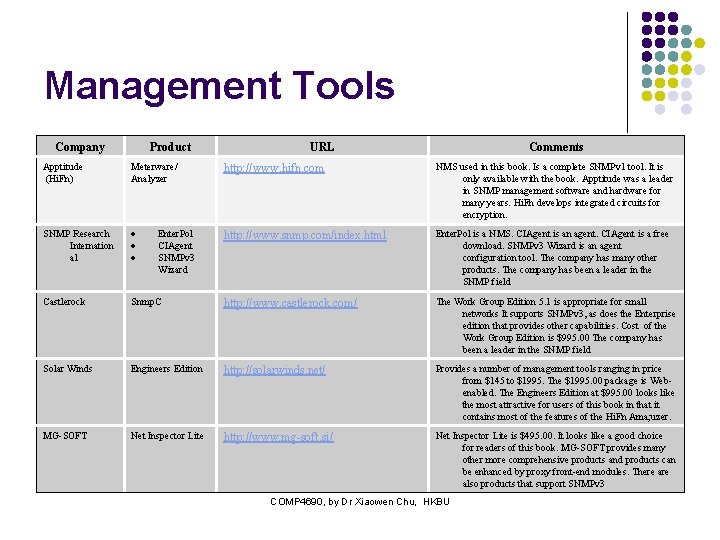Select the URL column header
Screen dimensions: 720x540
[322, 146]
